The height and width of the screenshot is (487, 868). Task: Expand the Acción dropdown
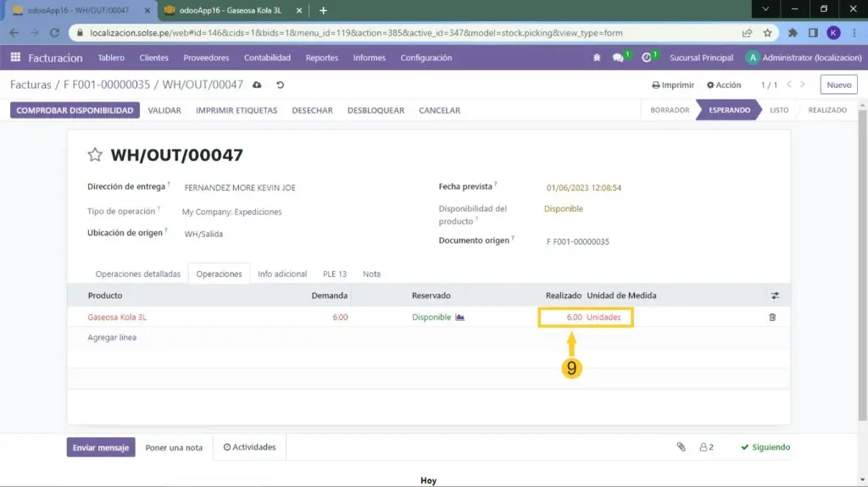coord(723,86)
